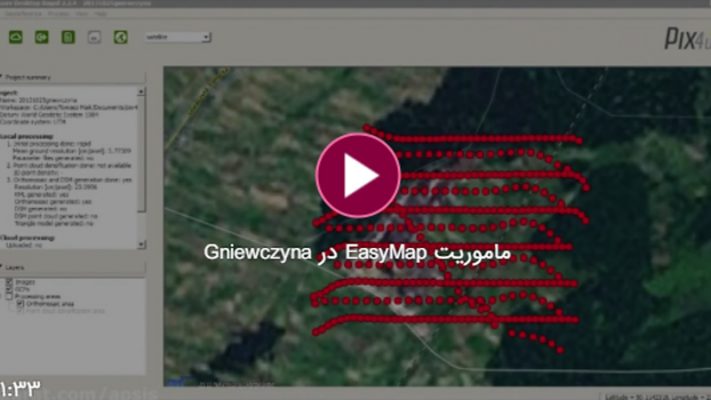Toggle the Orthomosaic area checkbox
Screen dimensions: 711x400
click(20, 303)
